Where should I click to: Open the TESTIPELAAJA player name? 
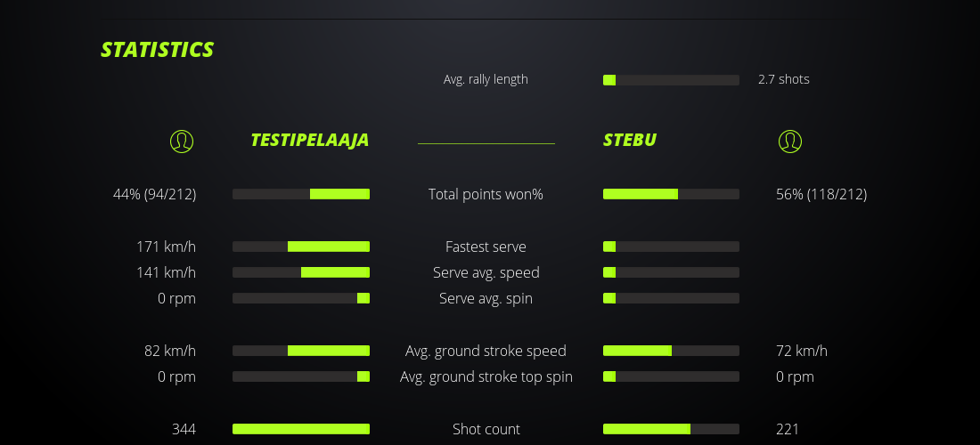click(309, 141)
